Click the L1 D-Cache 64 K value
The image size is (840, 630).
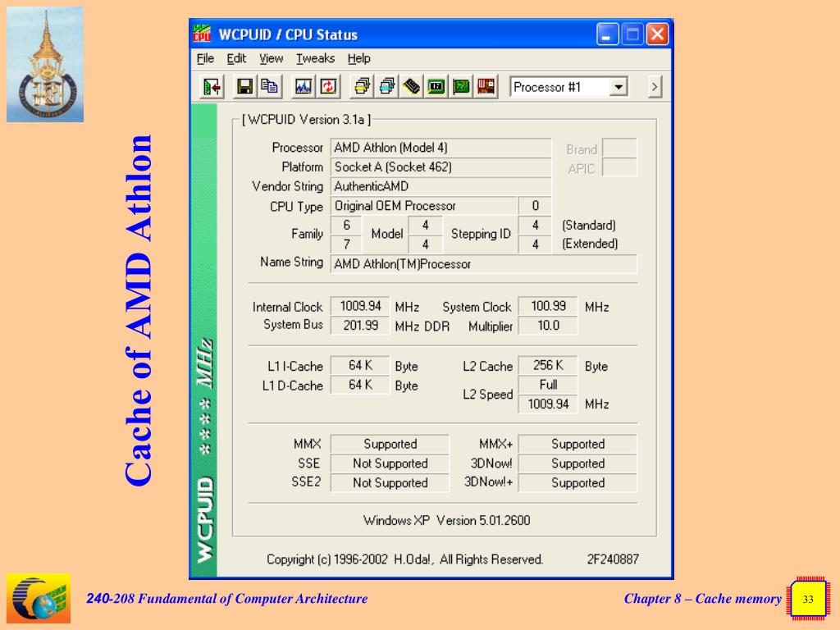click(360, 385)
